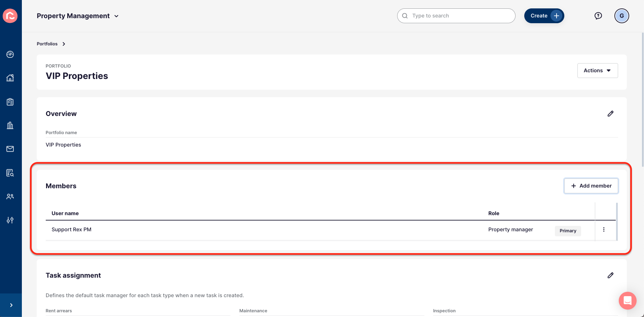Open the dashboard gauge icon in sidebar
The width and height of the screenshot is (644, 317).
click(x=10, y=54)
